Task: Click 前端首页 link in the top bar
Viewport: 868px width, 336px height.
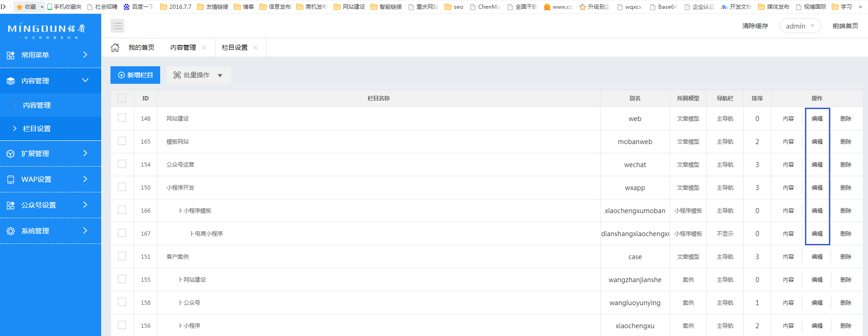Action: tap(845, 26)
